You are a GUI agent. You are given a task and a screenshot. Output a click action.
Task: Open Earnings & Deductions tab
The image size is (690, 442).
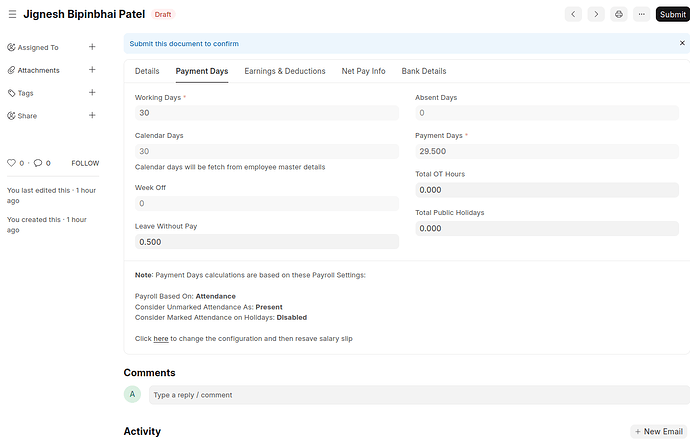[x=285, y=71]
